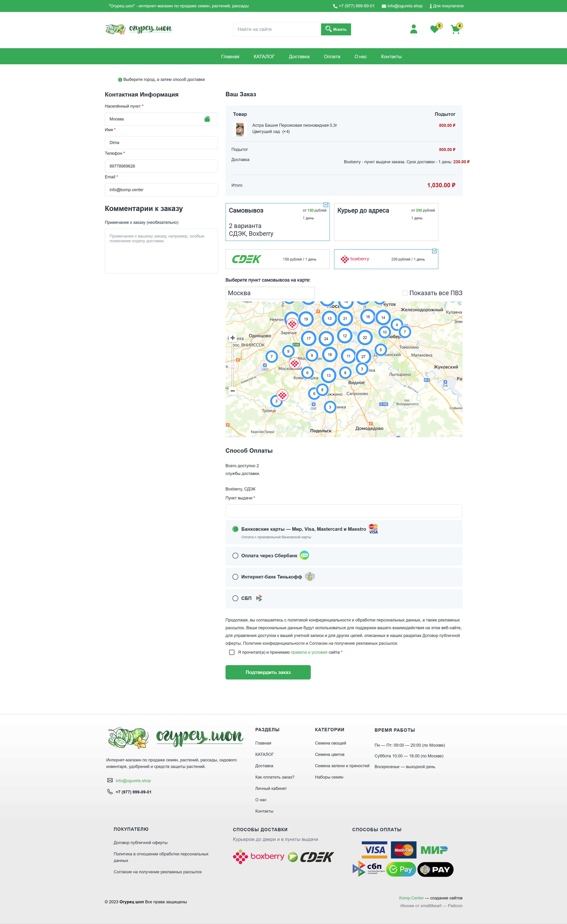Viewport: 567px width, 924px height.
Task: Select the Оплата через Сбербанк radio
Action: coord(235,555)
